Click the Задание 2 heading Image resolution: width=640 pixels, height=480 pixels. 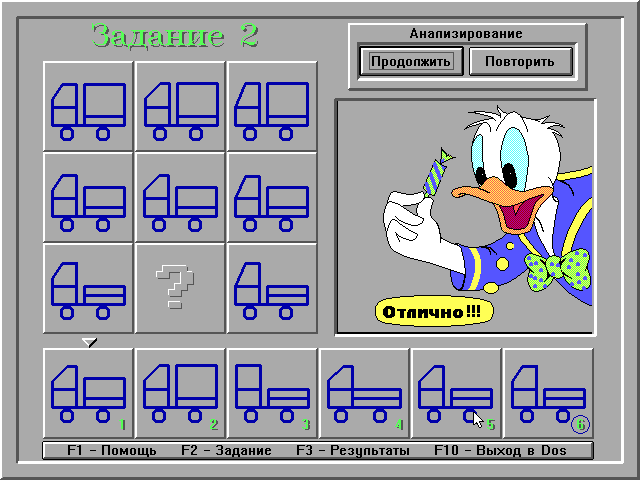pos(176,36)
